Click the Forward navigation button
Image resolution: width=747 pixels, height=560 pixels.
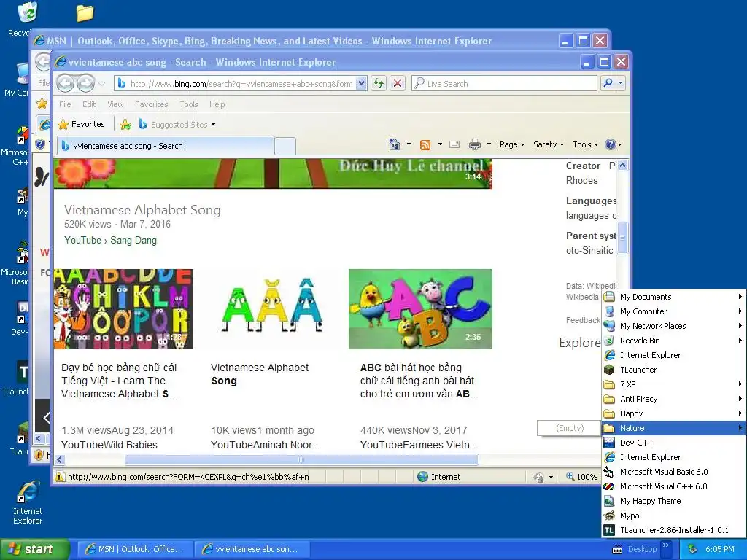point(86,83)
